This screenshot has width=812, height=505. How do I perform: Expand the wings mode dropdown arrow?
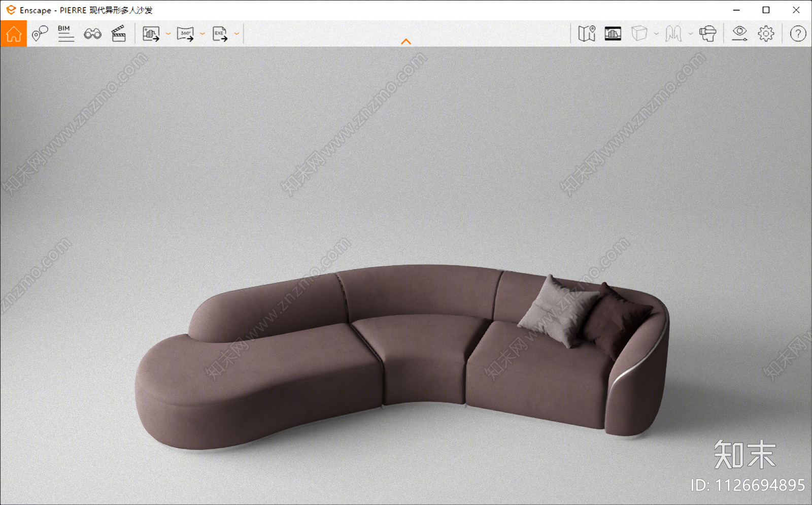(690, 34)
